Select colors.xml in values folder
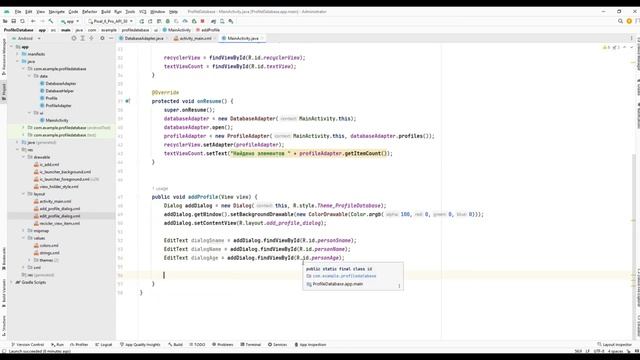 (x=49, y=245)
